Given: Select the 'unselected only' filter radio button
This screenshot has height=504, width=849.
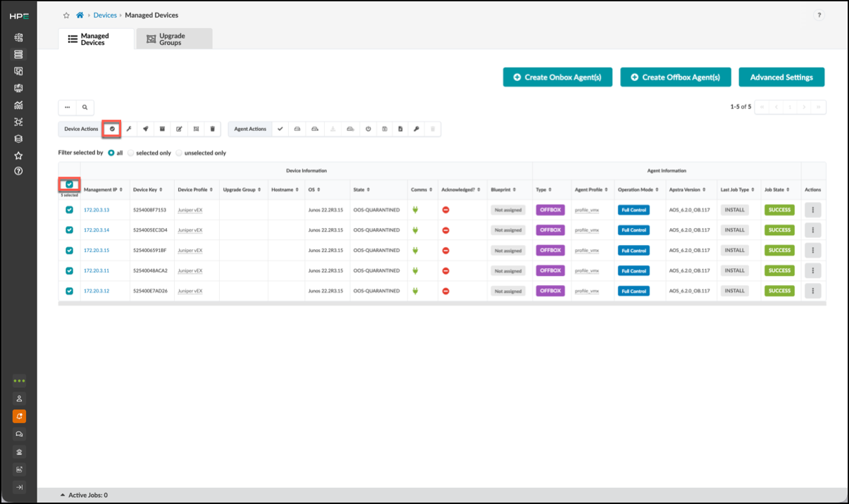Looking at the screenshot, I should click(179, 153).
